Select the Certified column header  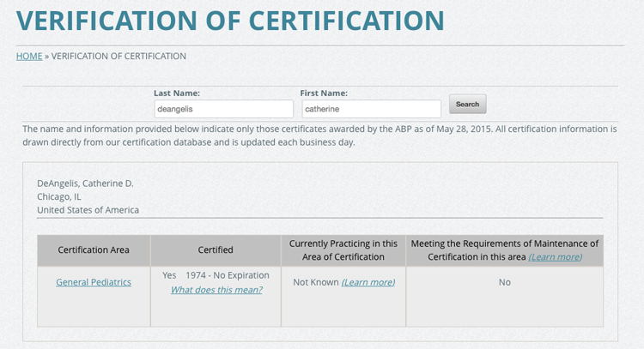pyautogui.click(x=216, y=250)
